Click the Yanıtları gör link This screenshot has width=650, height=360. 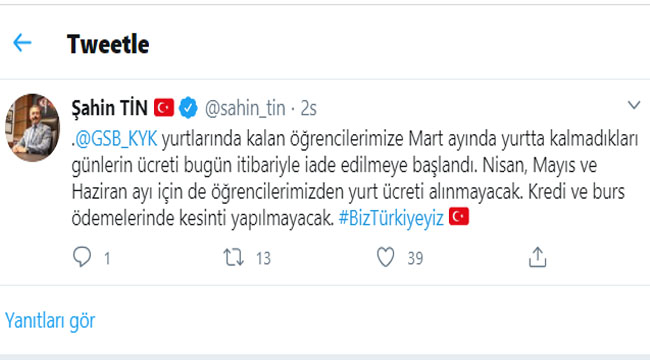point(50,321)
